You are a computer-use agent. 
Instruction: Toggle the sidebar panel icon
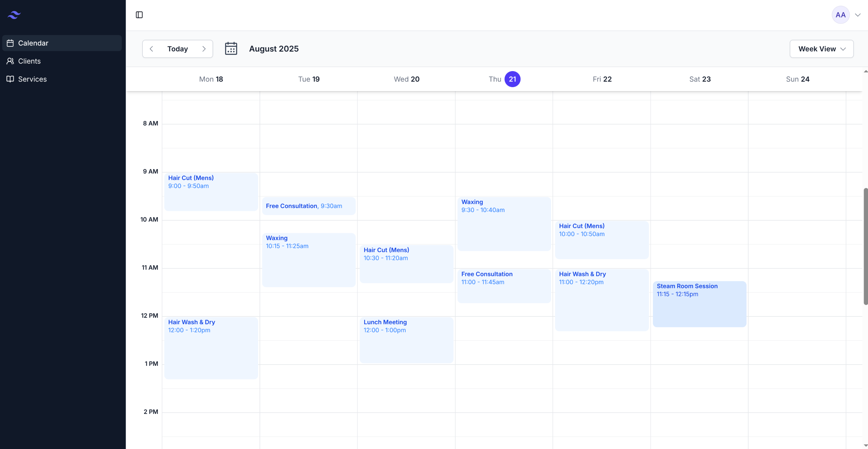pos(139,15)
